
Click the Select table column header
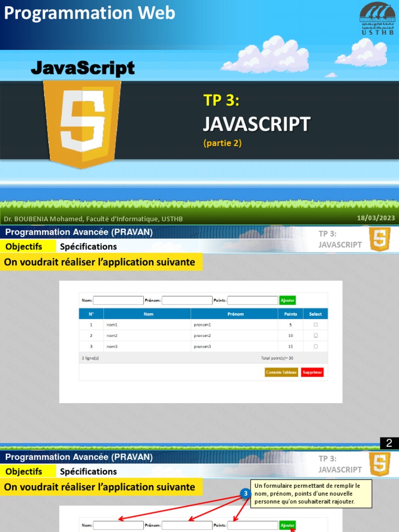(315, 314)
